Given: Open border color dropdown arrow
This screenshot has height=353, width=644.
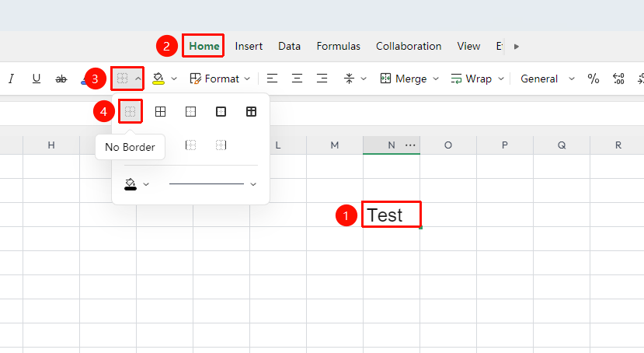Looking at the screenshot, I should point(146,184).
